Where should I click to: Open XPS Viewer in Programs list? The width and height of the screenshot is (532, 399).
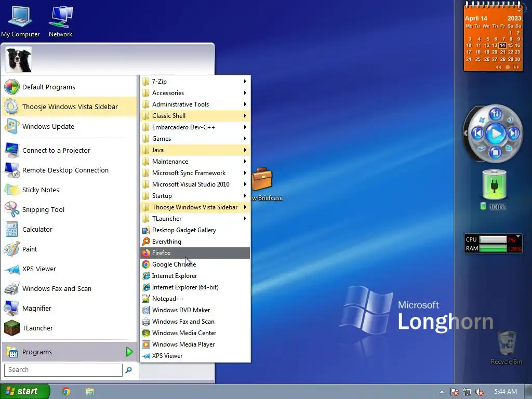tap(195, 355)
